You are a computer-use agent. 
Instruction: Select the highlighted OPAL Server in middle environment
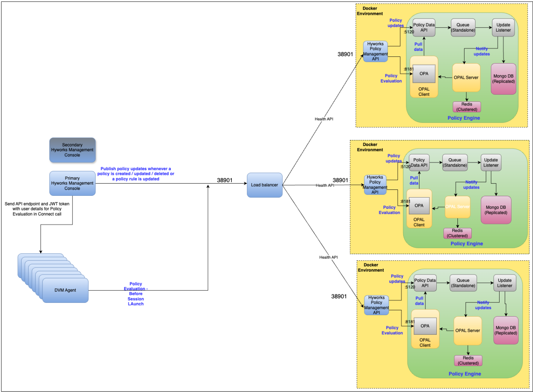point(457,207)
